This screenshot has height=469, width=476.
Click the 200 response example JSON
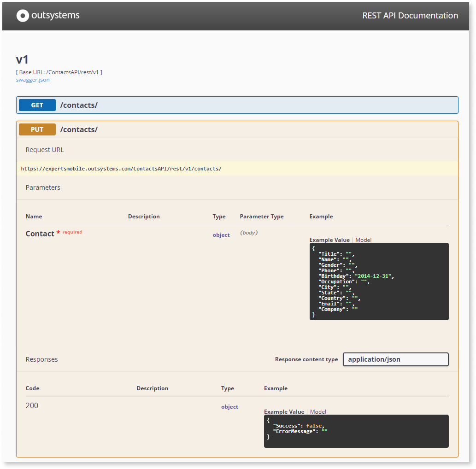(356, 431)
